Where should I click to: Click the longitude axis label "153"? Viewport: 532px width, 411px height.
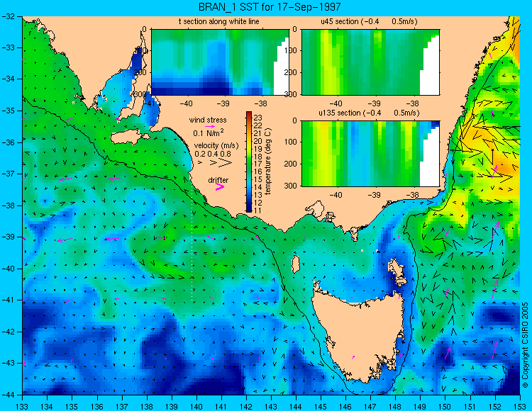click(520, 407)
